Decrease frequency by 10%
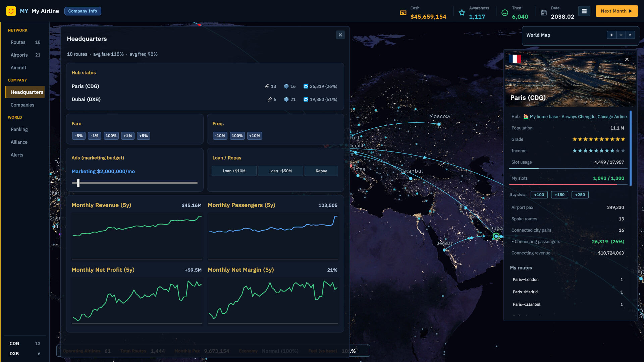 pyautogui.click(x=220, y=136)
